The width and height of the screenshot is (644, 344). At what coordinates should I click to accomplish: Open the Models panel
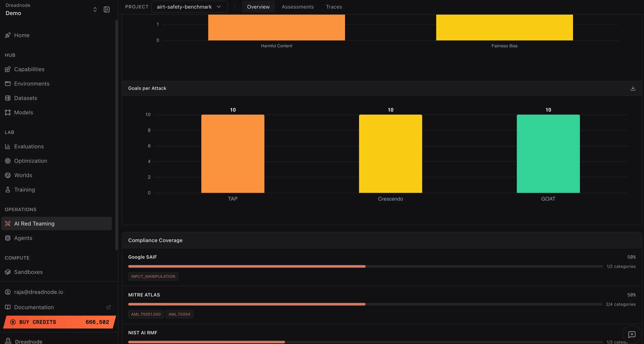tap(23, 112)
